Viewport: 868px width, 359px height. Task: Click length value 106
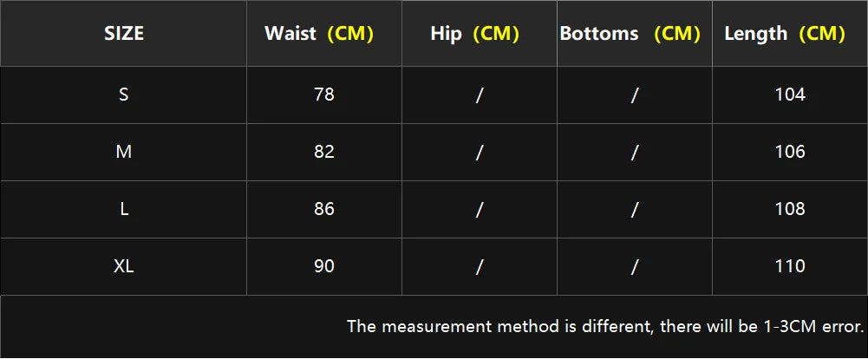(x=790, y=152)
